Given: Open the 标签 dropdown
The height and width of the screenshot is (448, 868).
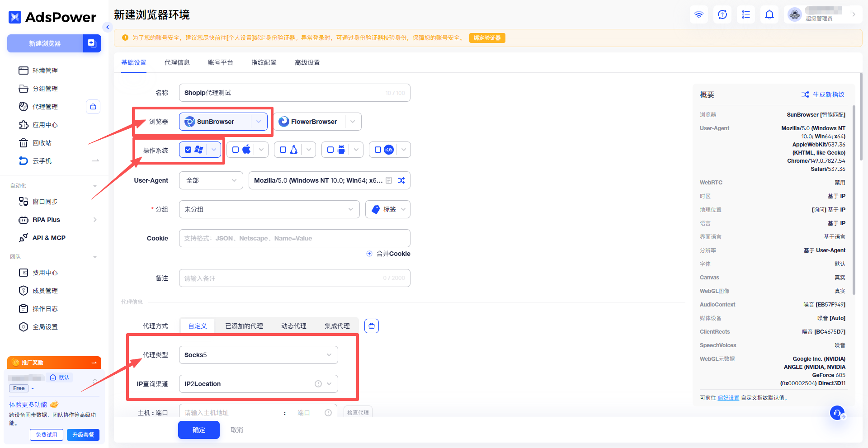Looking at the screenshot, I should (x=388, y=209).
